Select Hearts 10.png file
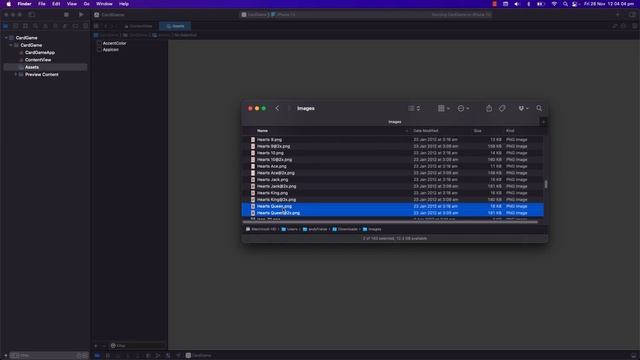The width and height of the screenshot is (640, 360). (393, 153)
